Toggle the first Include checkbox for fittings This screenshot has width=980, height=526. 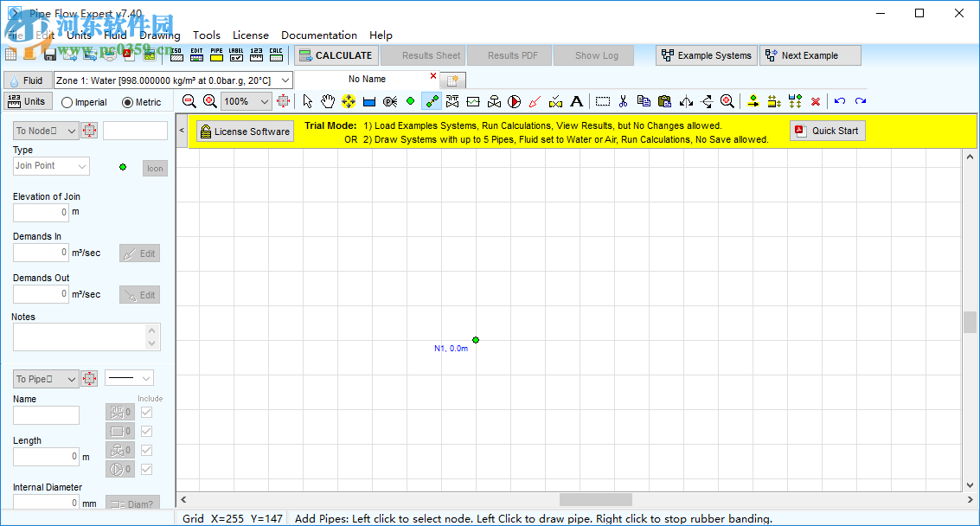(146, 412)
